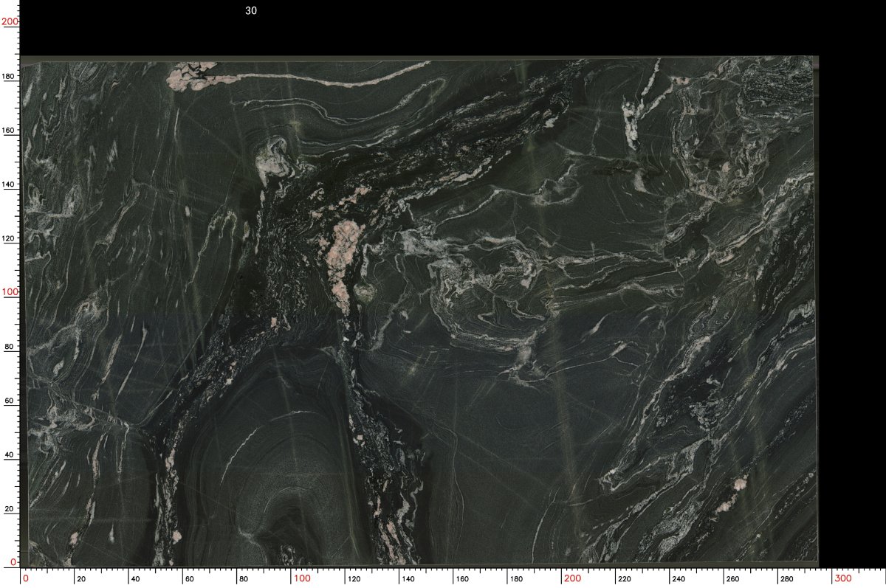
Task: Click the 160 label on the horizontal ruler
Action: (463, 578)
